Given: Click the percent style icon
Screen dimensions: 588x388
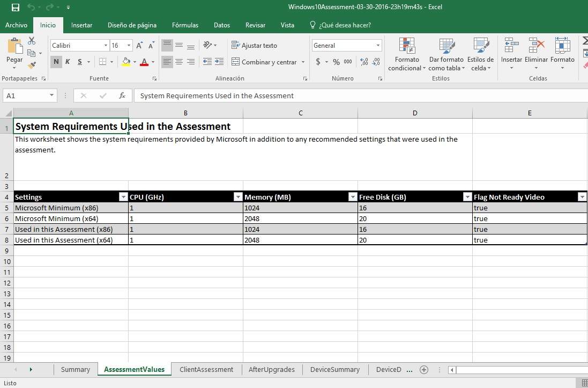Looking at the screenshot, I should pos(336,62).
